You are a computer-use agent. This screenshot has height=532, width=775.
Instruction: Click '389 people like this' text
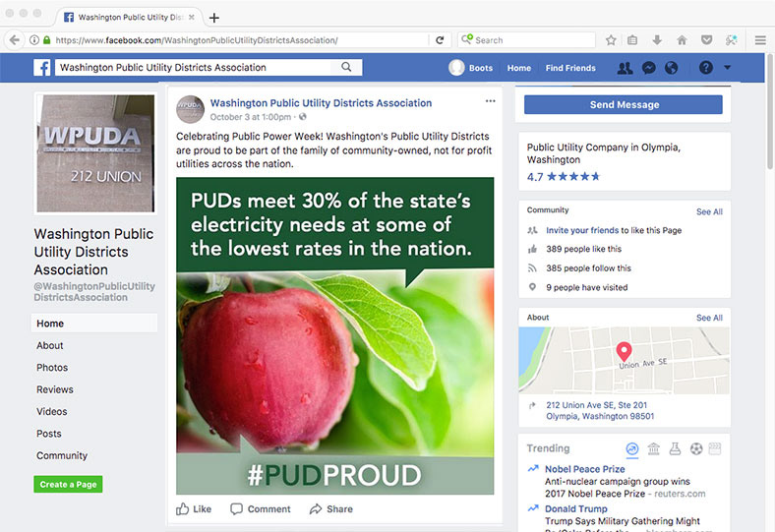click(584, 249)
